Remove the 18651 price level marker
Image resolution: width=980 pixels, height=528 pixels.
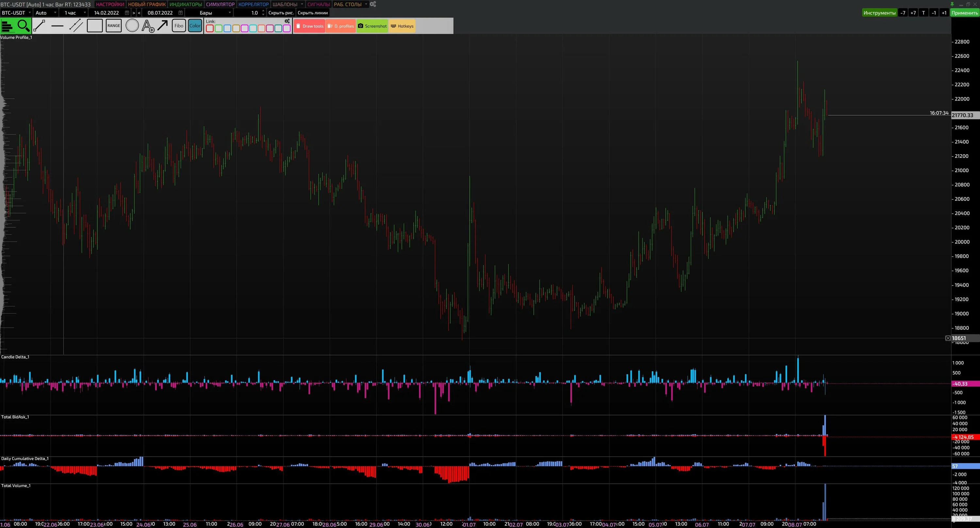(948, 338)
